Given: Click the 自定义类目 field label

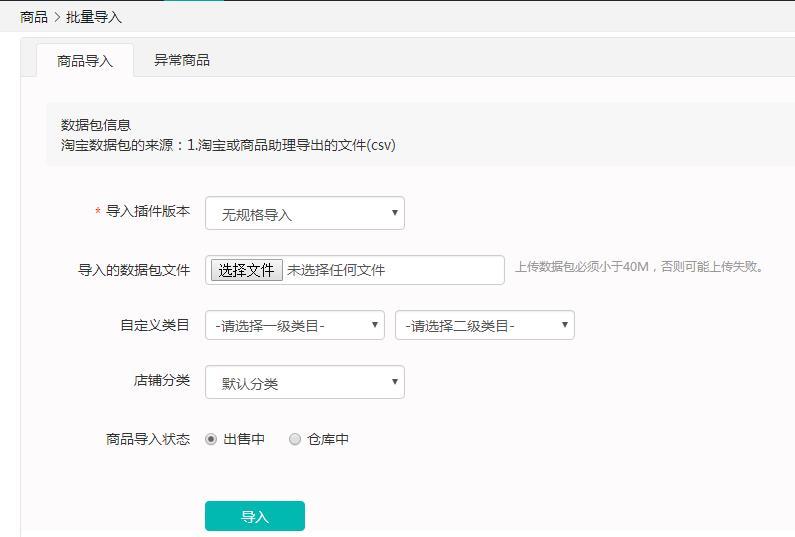Looking at the screenshot, I should [155, 325].
